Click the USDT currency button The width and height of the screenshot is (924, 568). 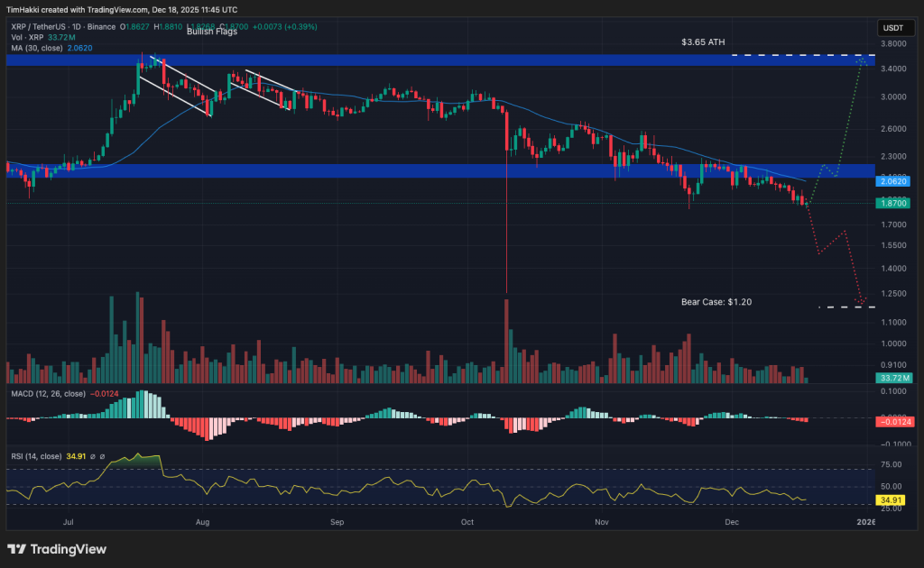tap(894, 28)
